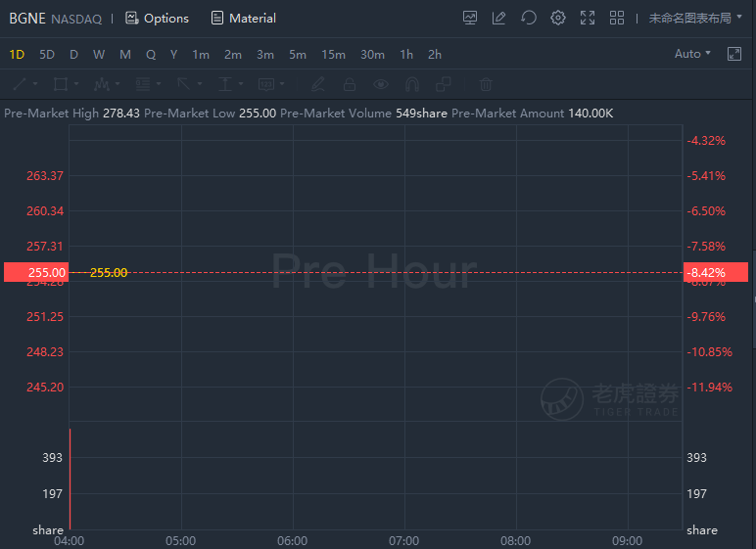Select the 2h interval
Screen dimensions: 756x549
(x=435, y=55)
